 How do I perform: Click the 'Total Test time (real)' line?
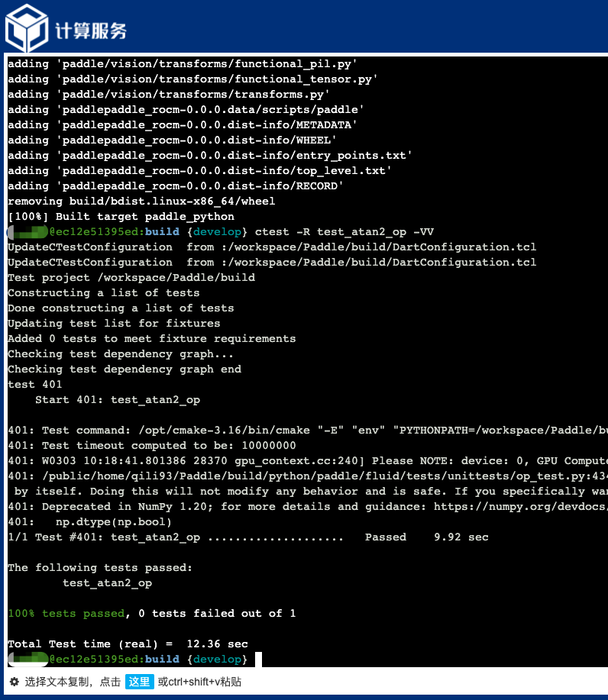coord(128,644)
